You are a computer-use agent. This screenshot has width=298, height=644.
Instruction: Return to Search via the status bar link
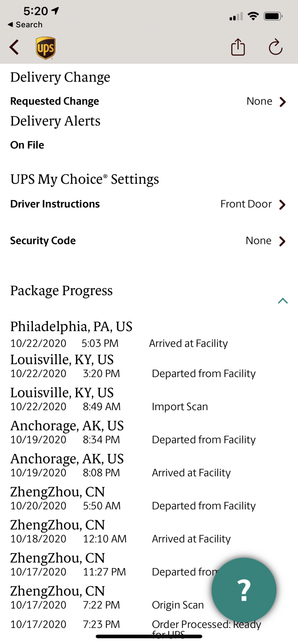pos(25,24)
